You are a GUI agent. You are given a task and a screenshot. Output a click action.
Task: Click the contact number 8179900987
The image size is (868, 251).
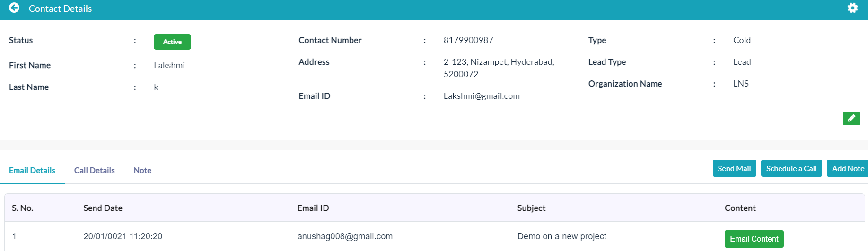(x=468, y=40)
